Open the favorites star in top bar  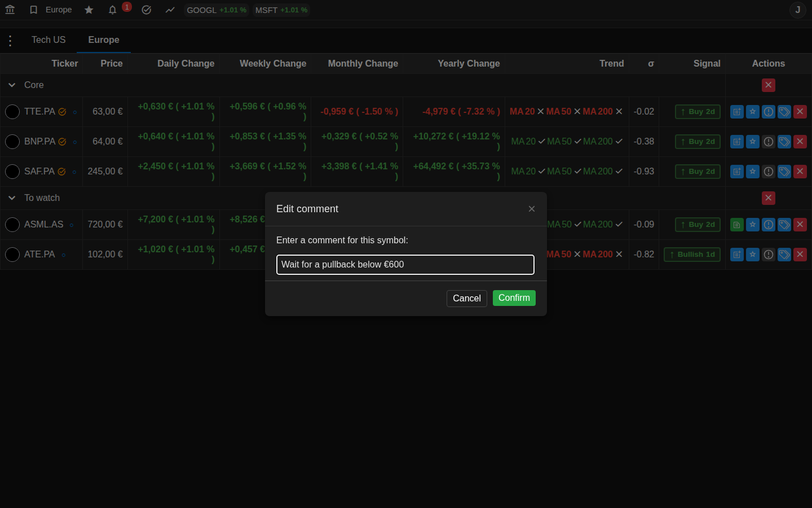(x=89, y=10)
